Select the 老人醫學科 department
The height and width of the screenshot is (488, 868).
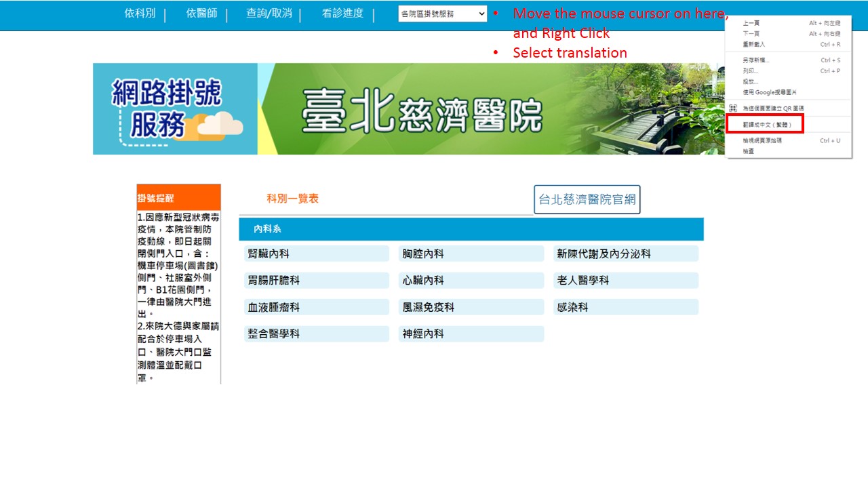(x=626, y=280)
